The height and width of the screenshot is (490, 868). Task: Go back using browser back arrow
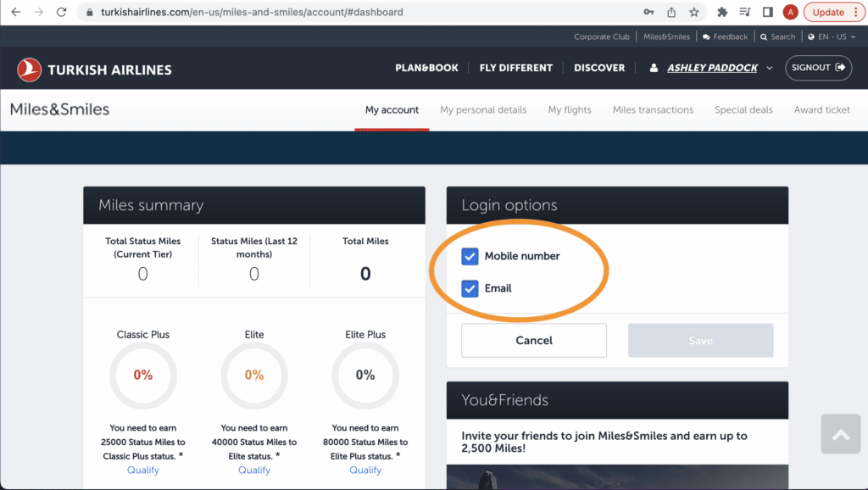pyautogui.click(x=15, y=12)
